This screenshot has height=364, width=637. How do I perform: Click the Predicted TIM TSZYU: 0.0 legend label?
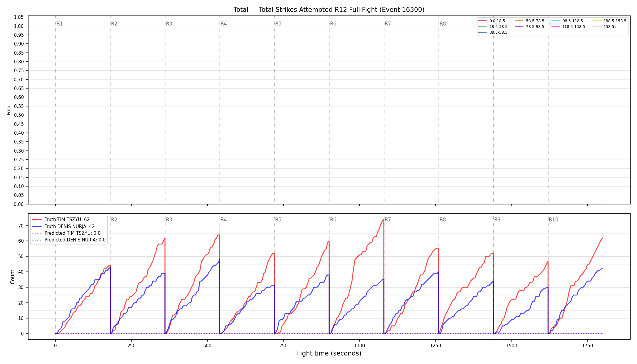tap(72, 233)
